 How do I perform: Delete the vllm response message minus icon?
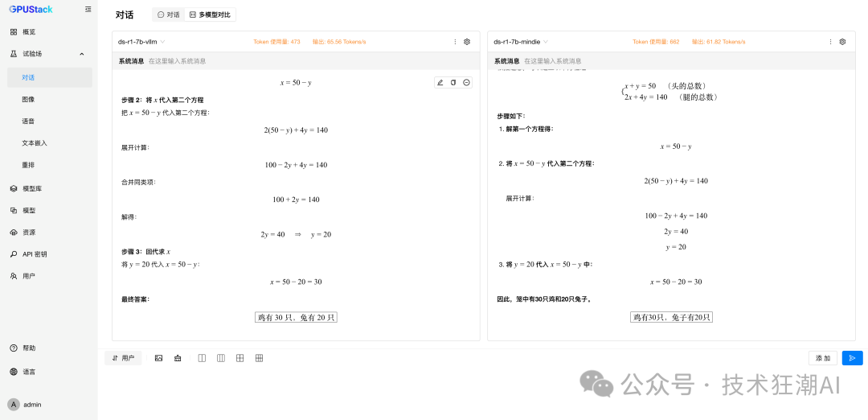467,83
